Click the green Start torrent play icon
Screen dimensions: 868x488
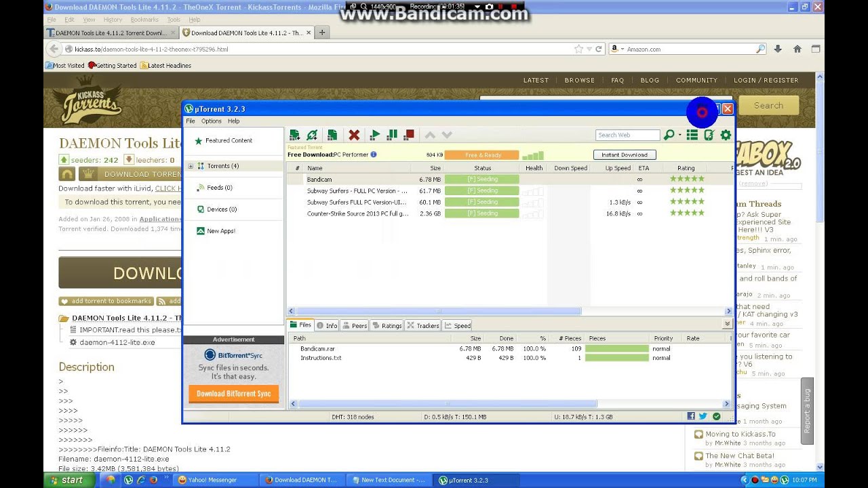click(x=375, y=135)
